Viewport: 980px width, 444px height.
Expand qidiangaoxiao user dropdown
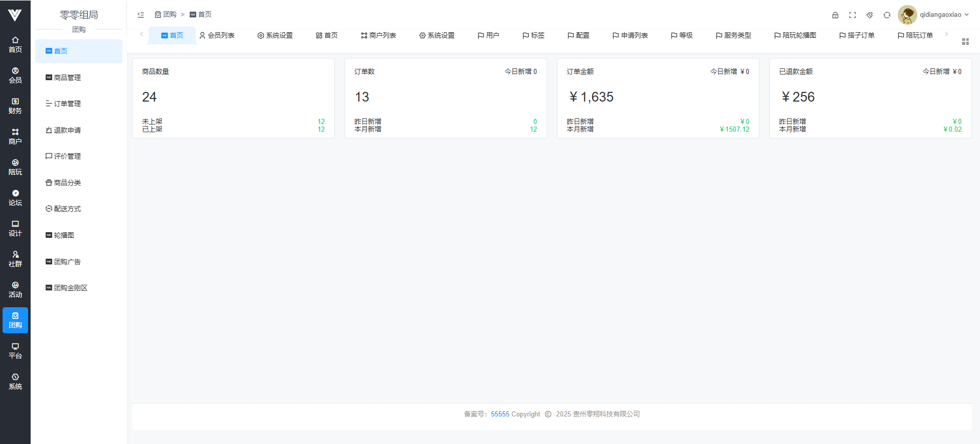(944, 15)
